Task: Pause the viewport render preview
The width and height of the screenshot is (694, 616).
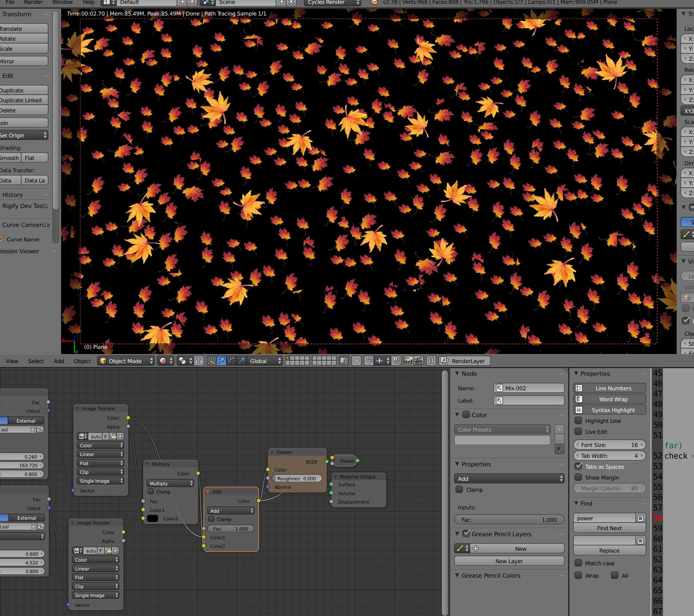Action: click(431, 361)
